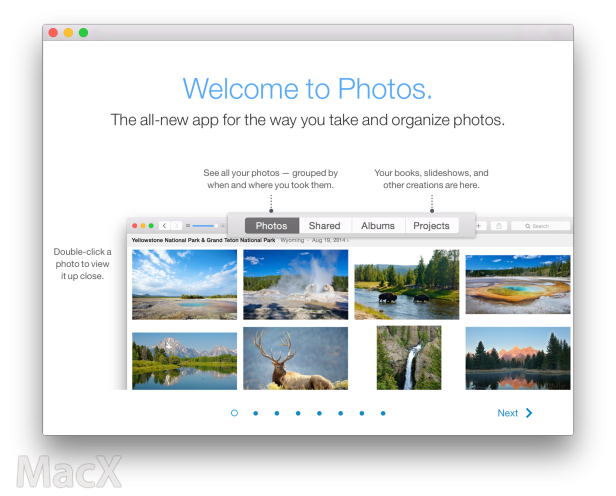Select the fourth page indicator dot

(x=298, y=413)
